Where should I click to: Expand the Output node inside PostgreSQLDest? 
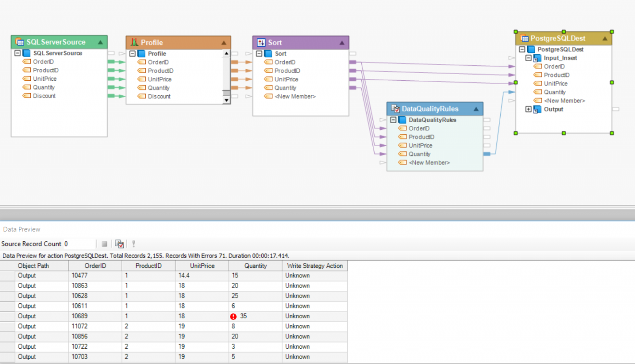click(528, 109)
